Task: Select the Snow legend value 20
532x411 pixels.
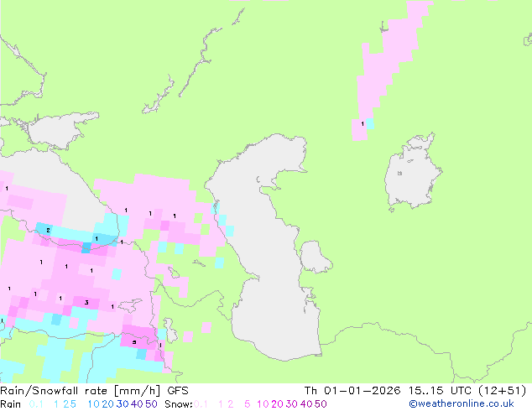Action: click(277, 404)
